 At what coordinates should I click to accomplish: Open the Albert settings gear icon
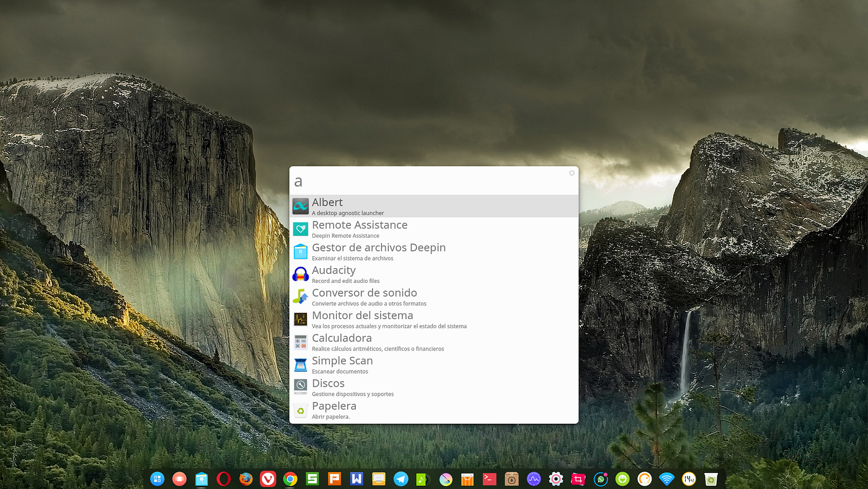click(x=571, y=173)
